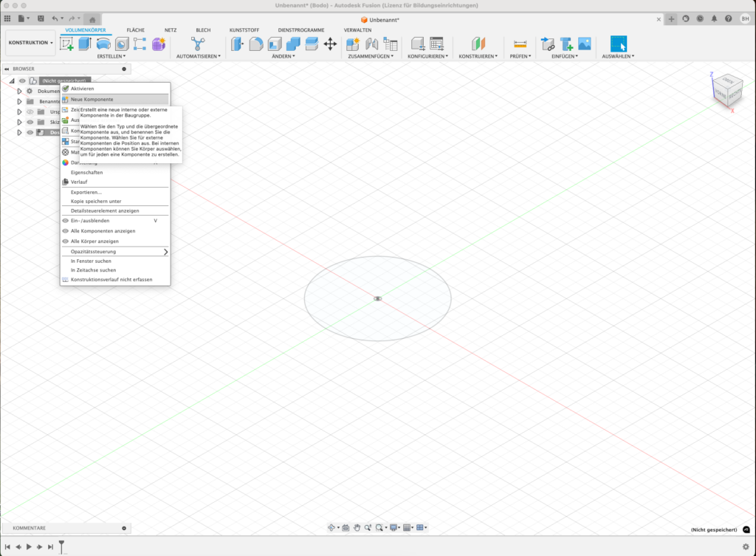Click the Automate icon above AUTOMATISIEREN
This screenshot has width=756, height=556.
pos(197,44)
